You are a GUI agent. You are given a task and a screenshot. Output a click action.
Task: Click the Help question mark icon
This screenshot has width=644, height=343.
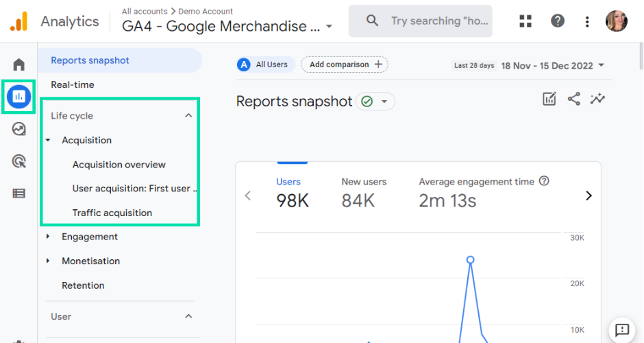click(x=558, y=21)
